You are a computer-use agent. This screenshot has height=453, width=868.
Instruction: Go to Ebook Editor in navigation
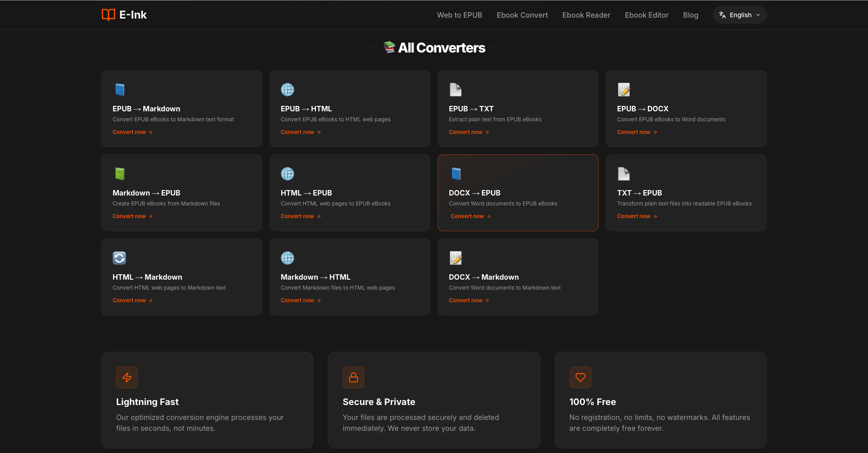tap(646, 15)
